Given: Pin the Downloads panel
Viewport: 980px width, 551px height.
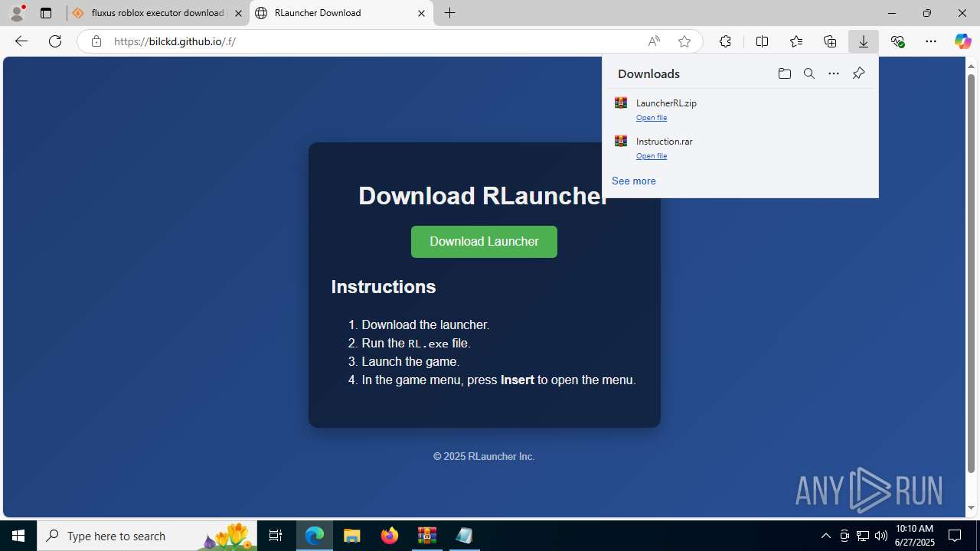Looking at the screenshot, I should 858,73.
